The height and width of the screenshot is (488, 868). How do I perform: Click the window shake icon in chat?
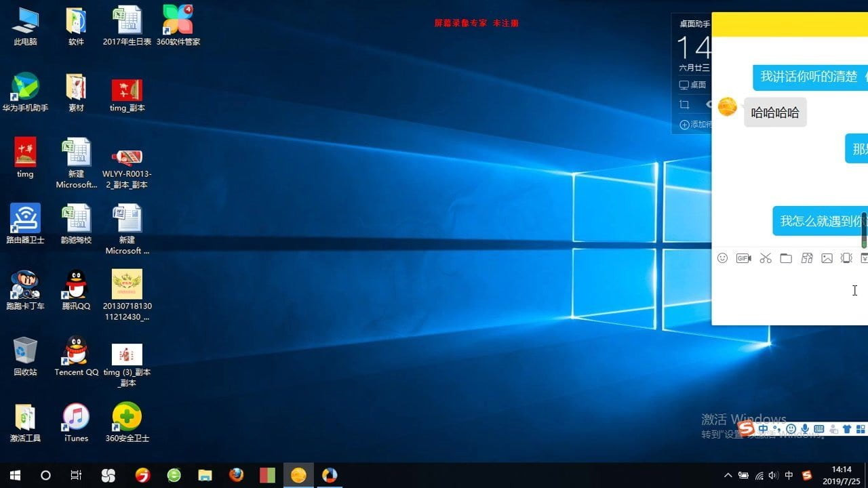click(x=846, y=258)
